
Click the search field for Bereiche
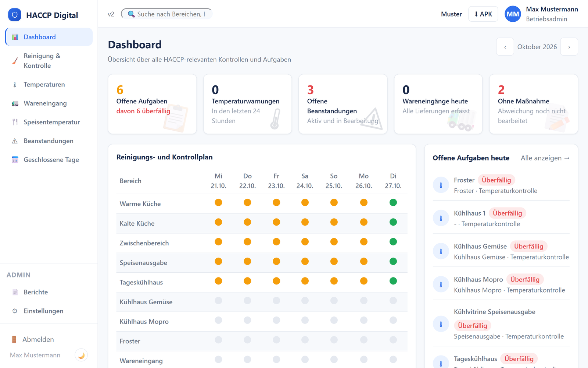166,14
